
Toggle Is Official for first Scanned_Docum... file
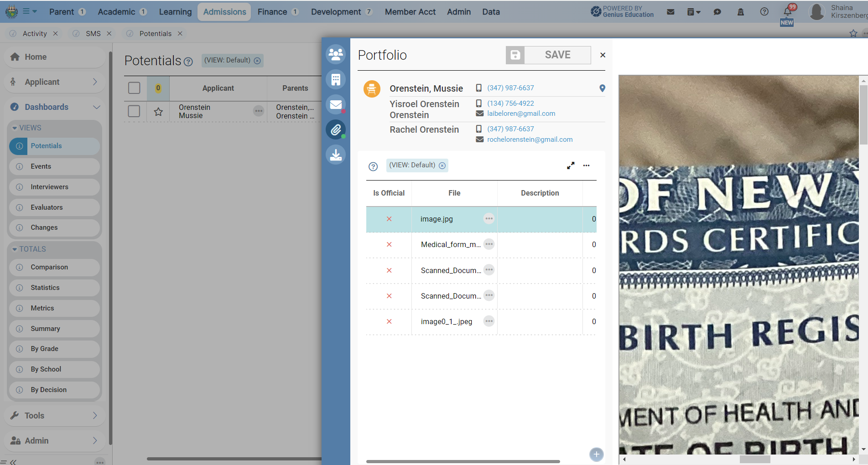pos(389,270)
